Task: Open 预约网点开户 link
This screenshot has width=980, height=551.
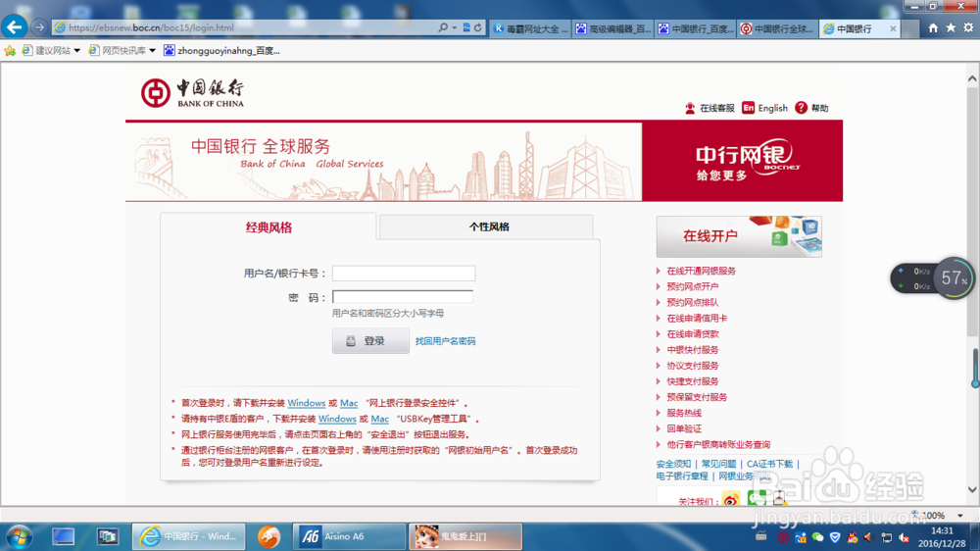Action: point(692,286)
